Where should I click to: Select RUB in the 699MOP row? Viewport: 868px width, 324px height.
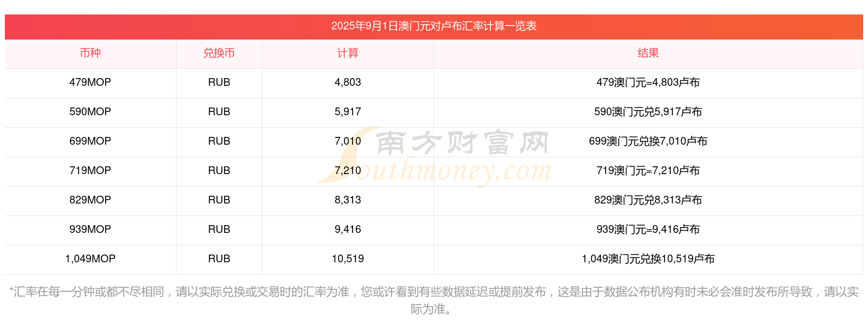point(219,141)
